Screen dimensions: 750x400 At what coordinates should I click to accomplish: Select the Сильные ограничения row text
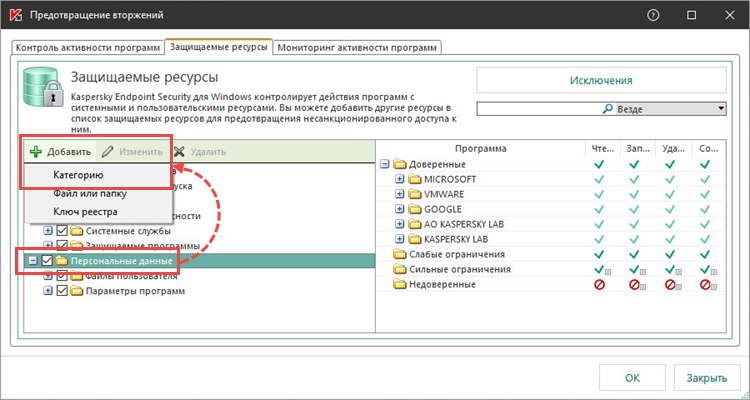(460, 269)
